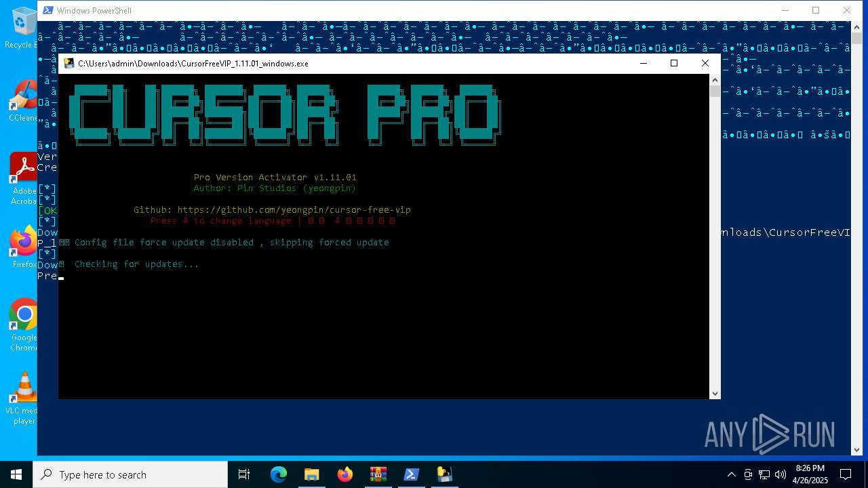Open the clock showing 8:26 PM
Image resolution: width=868 pixels, height=488 pixels.
pyautogui.click(x=811, y=474)
